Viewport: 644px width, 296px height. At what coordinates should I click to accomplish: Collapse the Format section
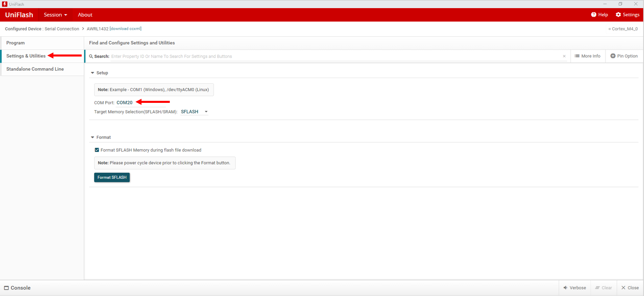(93, 137)
